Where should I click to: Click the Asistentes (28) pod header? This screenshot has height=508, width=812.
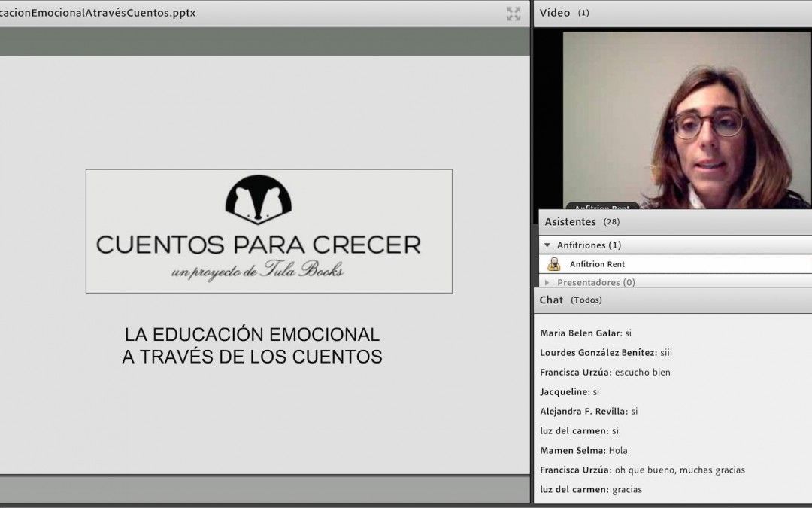pyautogui.click(x=675, y=222)
